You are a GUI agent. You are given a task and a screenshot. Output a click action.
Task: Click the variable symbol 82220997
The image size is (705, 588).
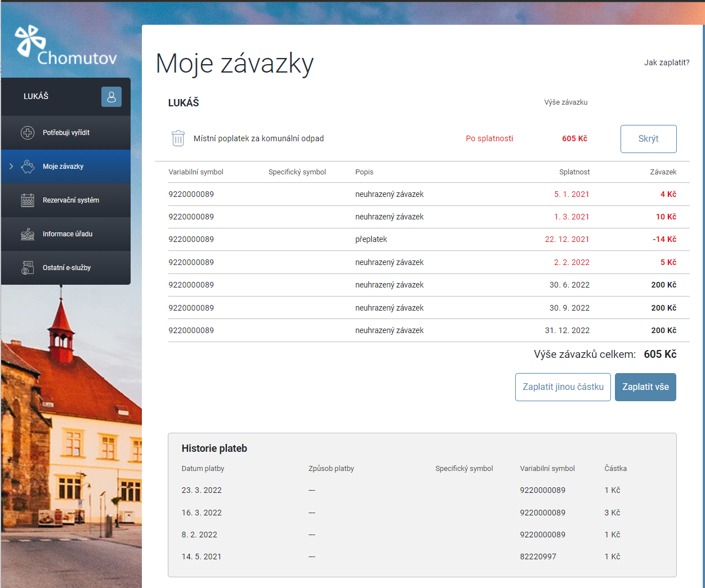pos(538,557)
